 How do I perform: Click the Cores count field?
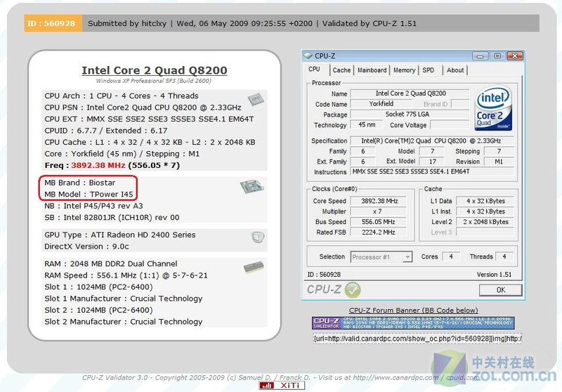click(x=451, y=256)
